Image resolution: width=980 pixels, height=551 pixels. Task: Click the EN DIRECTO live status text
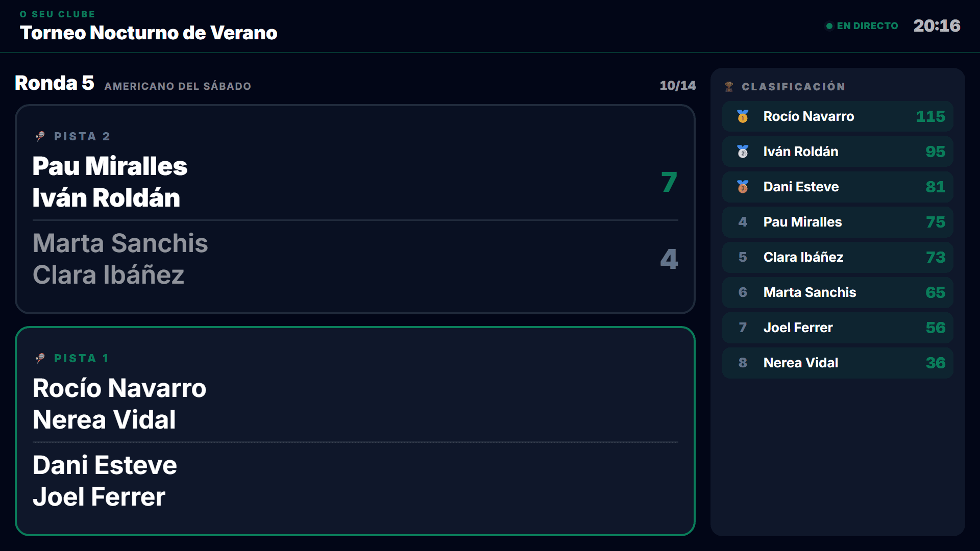pyautogui.click(x=867, y=26)
